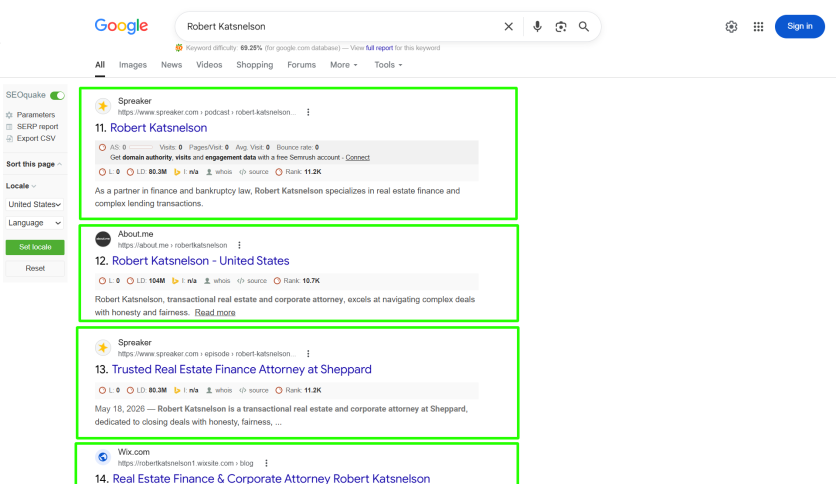
Task: Open options menu for About.me result
Action: [x=239, y=245]
